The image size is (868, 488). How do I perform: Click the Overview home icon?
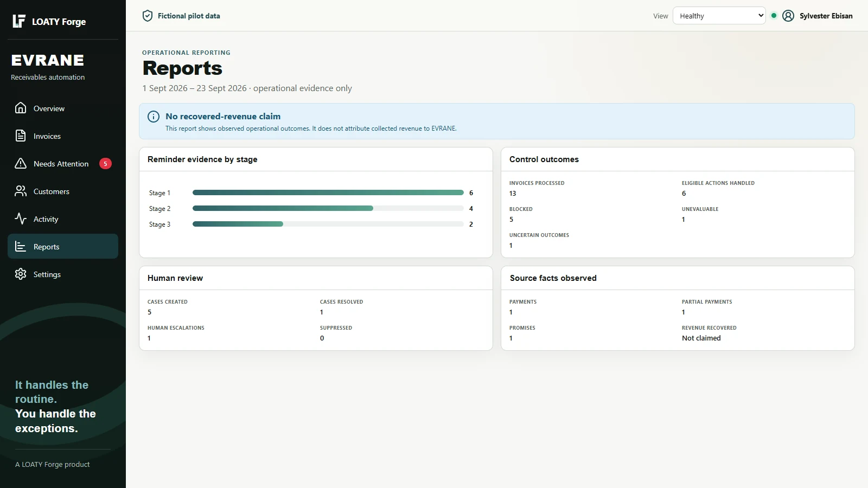21,108
